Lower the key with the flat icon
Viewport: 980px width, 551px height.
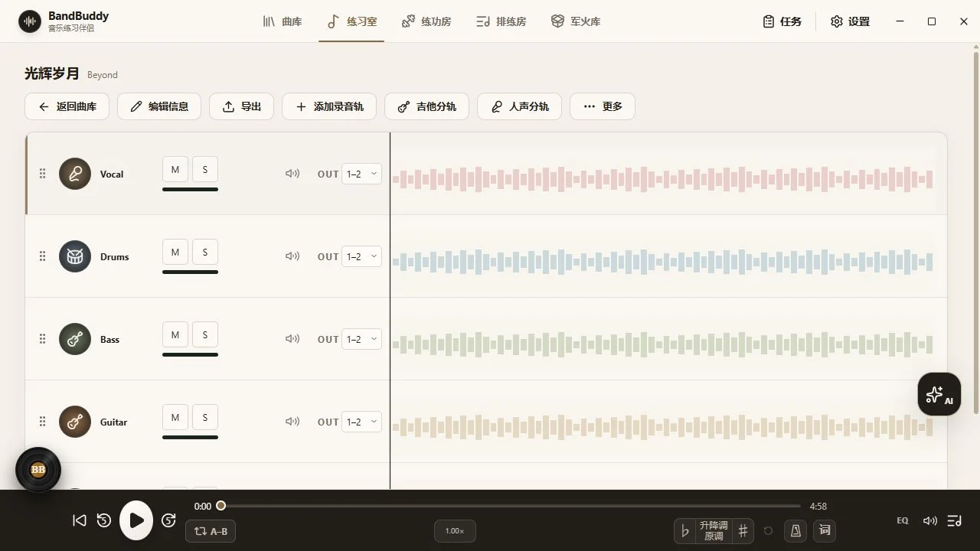point(685,531)
